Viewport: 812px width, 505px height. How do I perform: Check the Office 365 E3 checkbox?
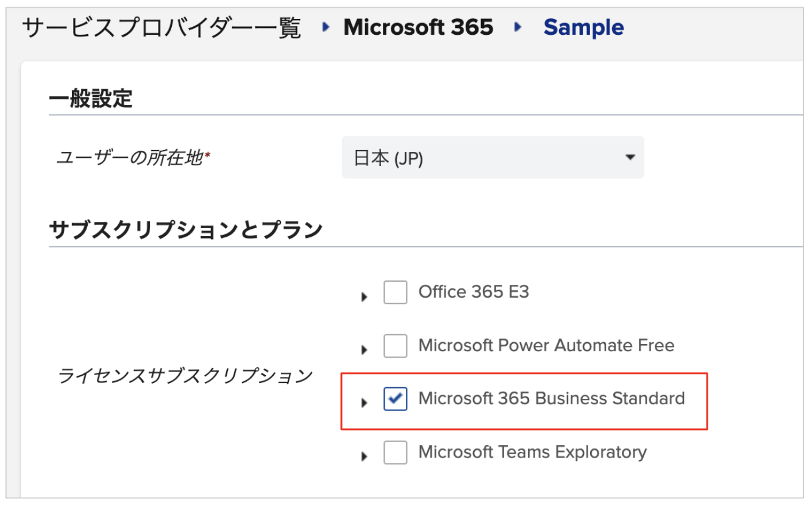(x=395, y=292)
